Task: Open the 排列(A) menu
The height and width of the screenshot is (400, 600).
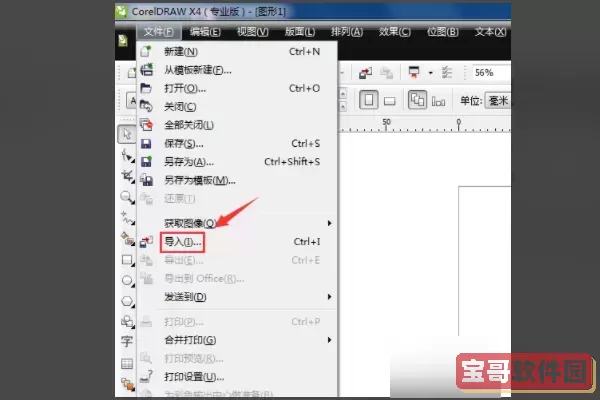Action: click(347, 32)
